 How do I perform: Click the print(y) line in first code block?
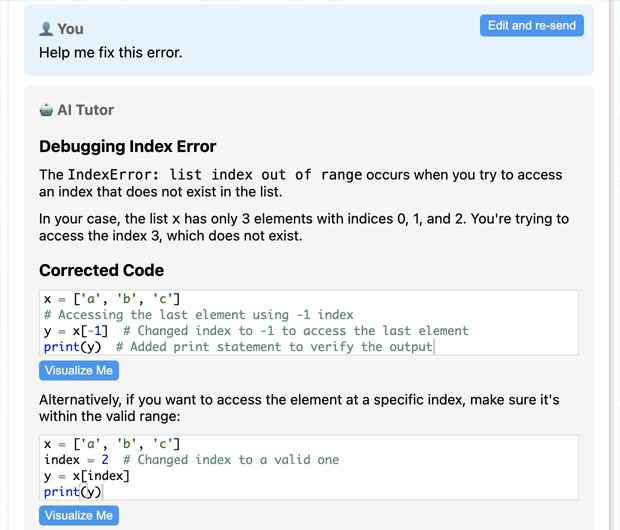(238, 347)
